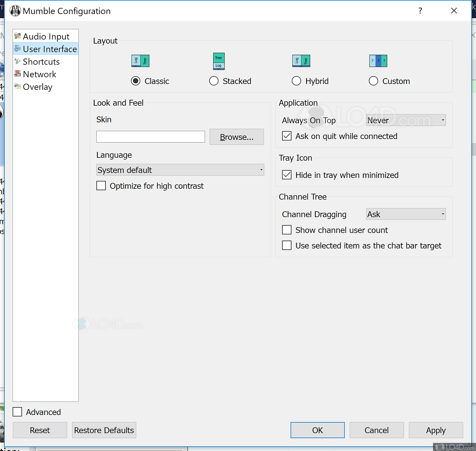Click the Skin path text field
The height and width of the screenshot is (451, 476).
point(151,137)
